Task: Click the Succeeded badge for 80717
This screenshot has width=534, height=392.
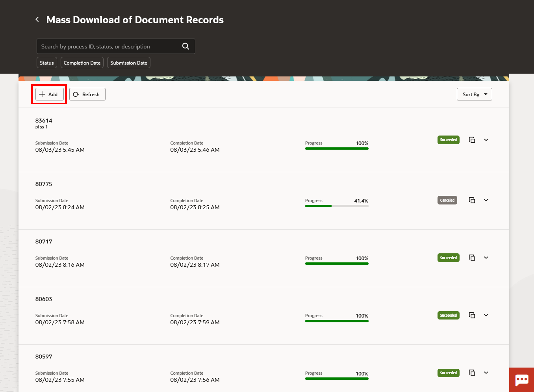Action: [x=448, y=258]
